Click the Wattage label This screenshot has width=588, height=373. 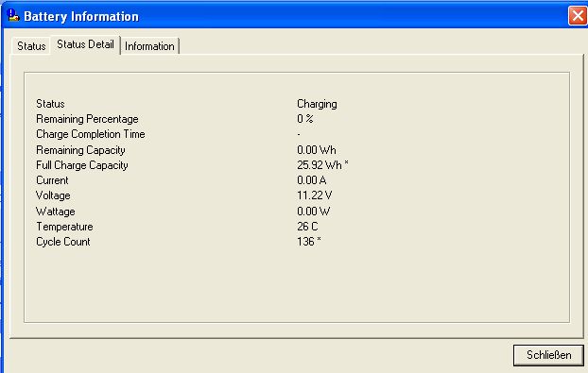point(56,212)
